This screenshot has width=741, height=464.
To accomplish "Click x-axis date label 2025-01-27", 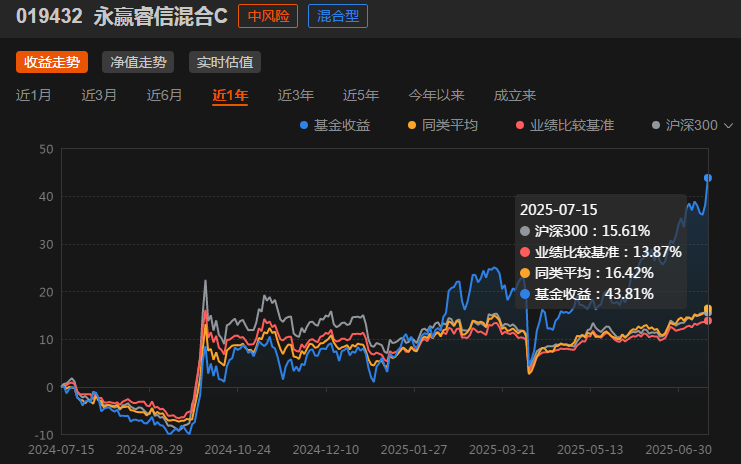I will (414, 449).
